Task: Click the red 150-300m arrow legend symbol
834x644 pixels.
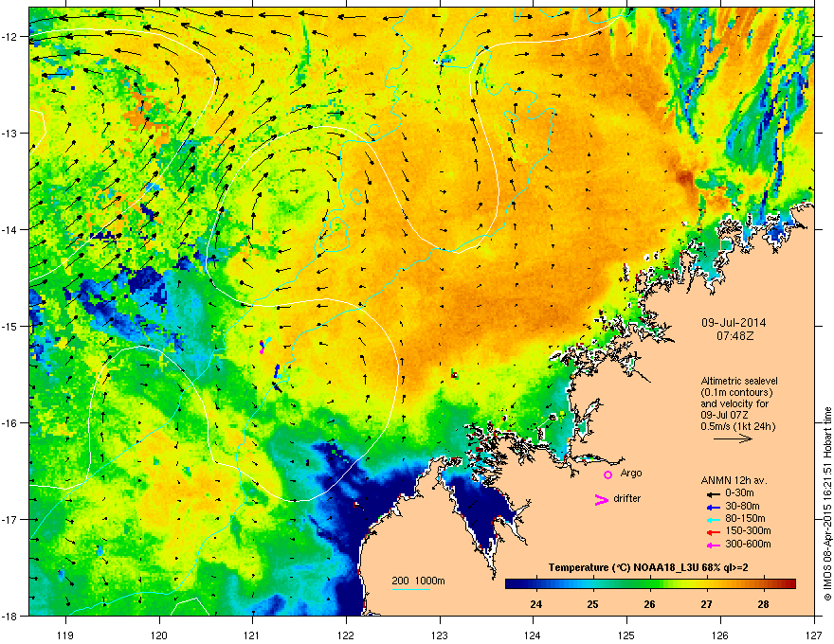Action: pyautogui.click(x=713, y=531)
